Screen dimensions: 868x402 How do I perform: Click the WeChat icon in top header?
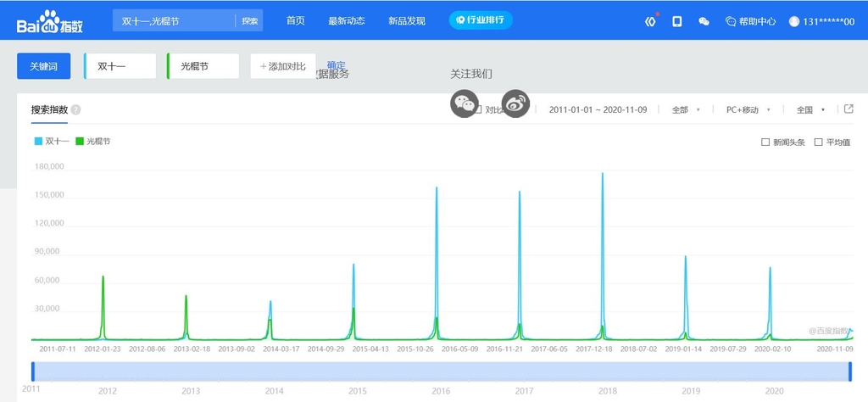(704, 21)
